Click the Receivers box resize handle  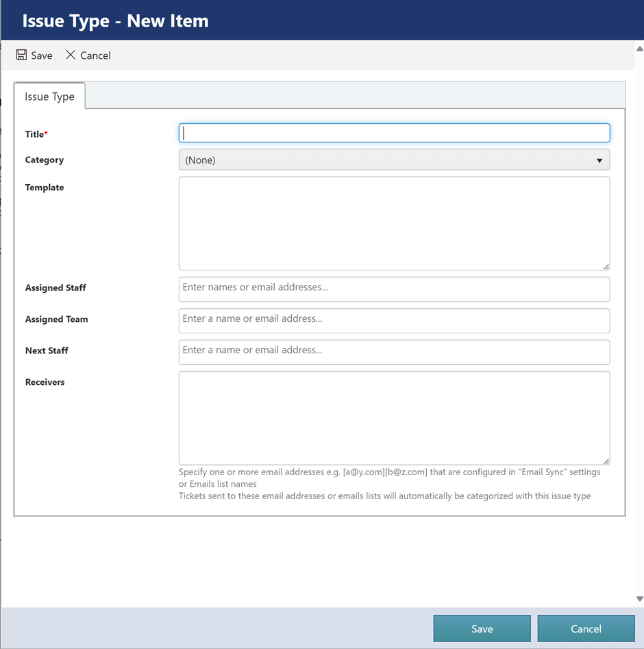point(606,461)
